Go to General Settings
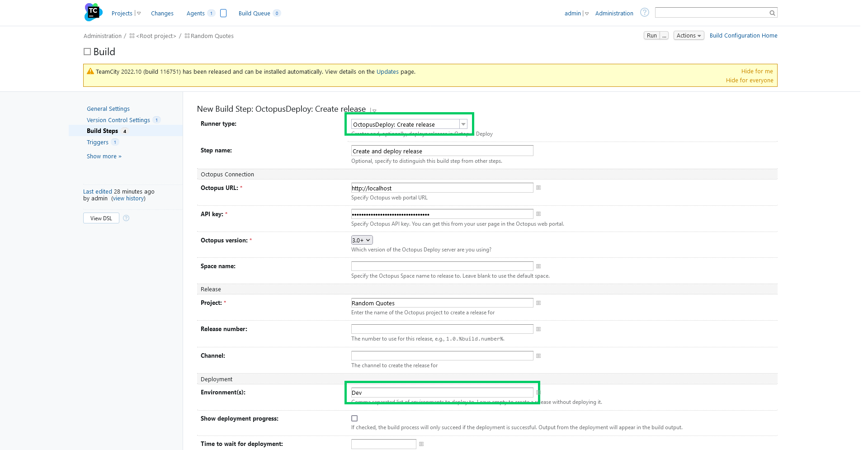Screen dimensions: 868x450 click(108, 109)
